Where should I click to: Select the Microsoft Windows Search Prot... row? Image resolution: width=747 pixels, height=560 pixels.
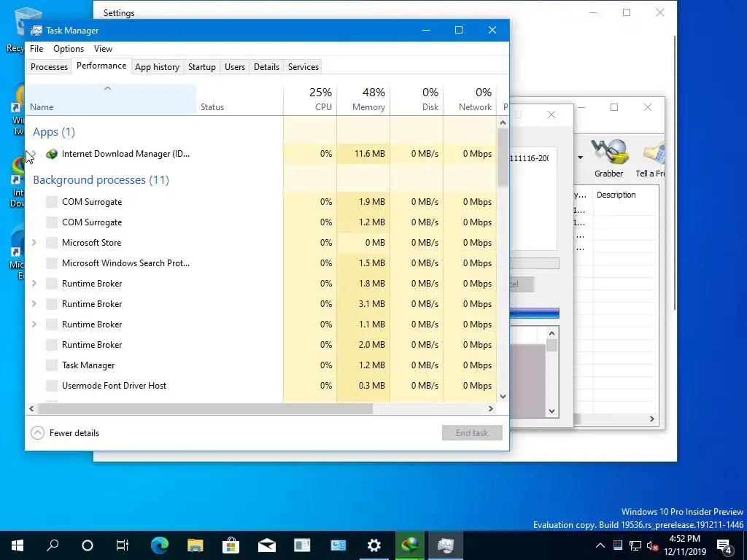click(261, 263)
